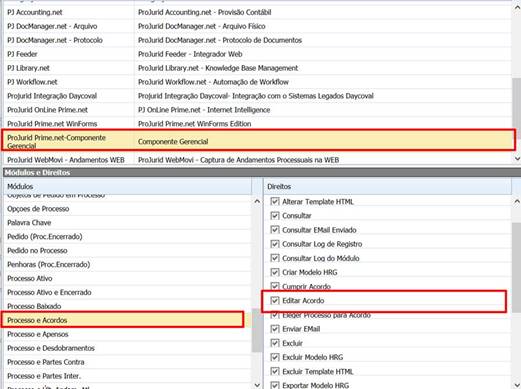Screen dimensions: 521x389
Task: Select the Processo Ativo module
Action: click(127, 279)
